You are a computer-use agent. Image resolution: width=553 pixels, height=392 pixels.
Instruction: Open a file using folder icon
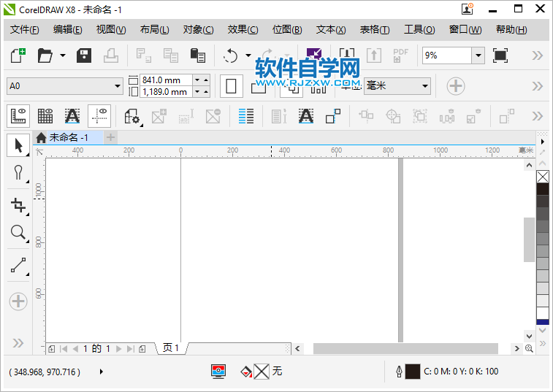pyautogui.click(x=45, y=55)
